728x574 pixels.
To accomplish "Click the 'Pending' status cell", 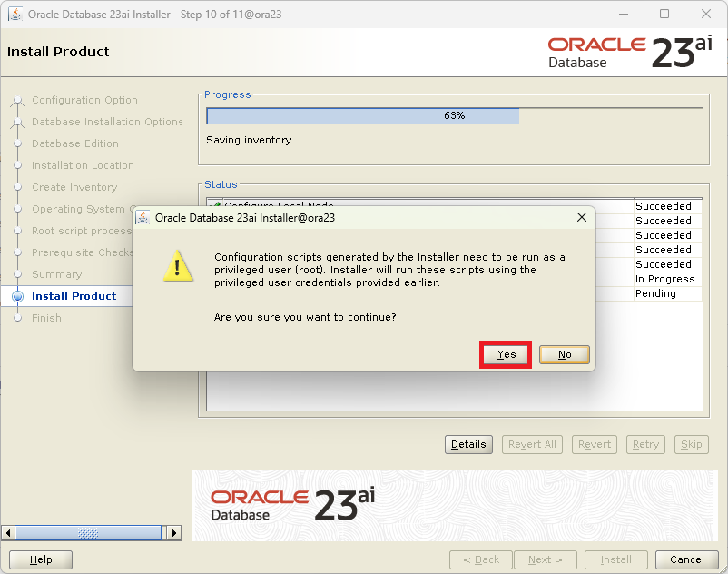I will point(668,293).
